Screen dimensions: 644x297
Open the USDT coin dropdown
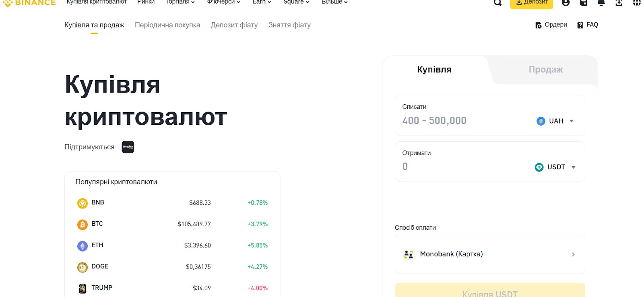pos(555,167)
